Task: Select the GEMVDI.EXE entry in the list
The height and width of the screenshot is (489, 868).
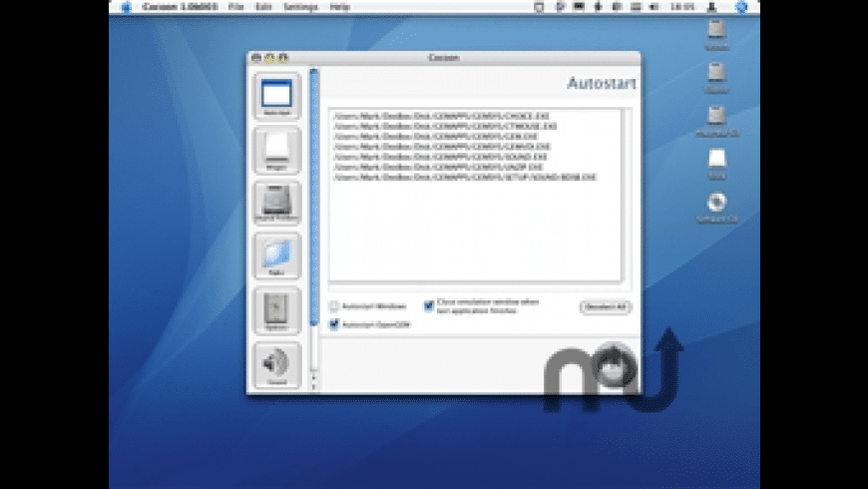Action: coord(442,147)
